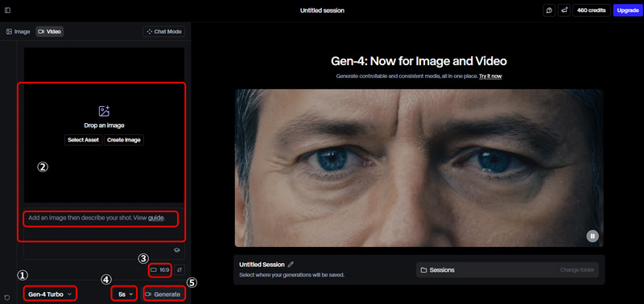Viewport: 644px width, 304px height.
Task: Click the swap arrows settings icon
Action: (180, 270)
